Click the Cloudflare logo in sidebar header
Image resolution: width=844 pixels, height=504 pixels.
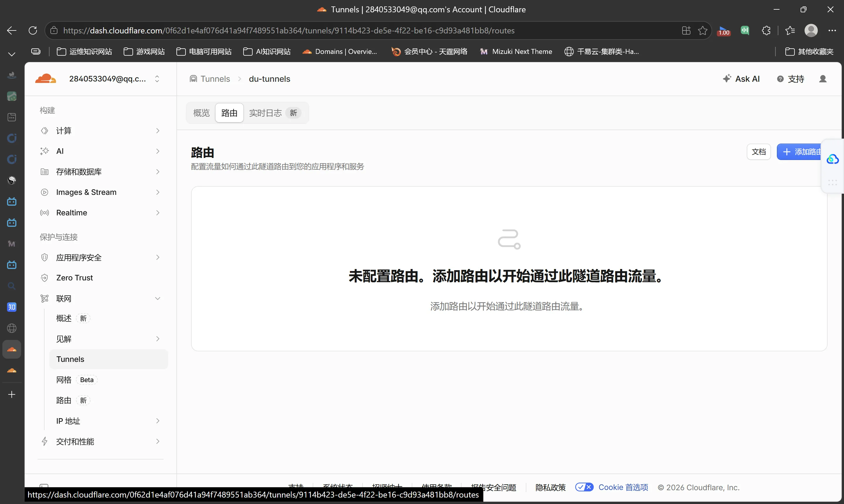click(45, 79)
